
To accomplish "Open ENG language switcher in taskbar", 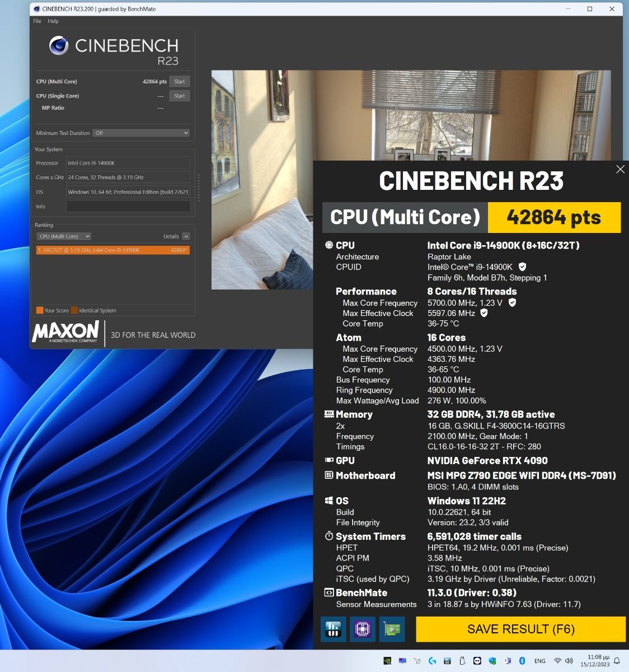I will click(540, 661).
